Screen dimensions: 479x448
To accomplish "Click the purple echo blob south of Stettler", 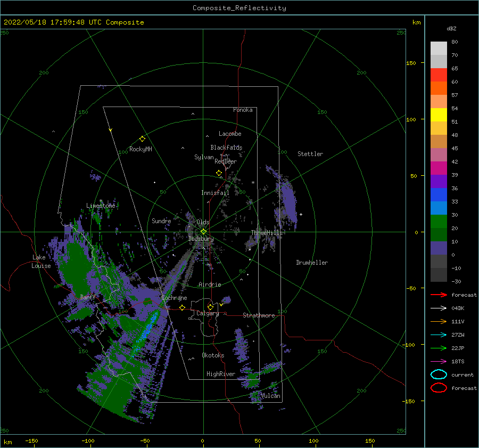I will pyautogui.click(x=288, y=202).
